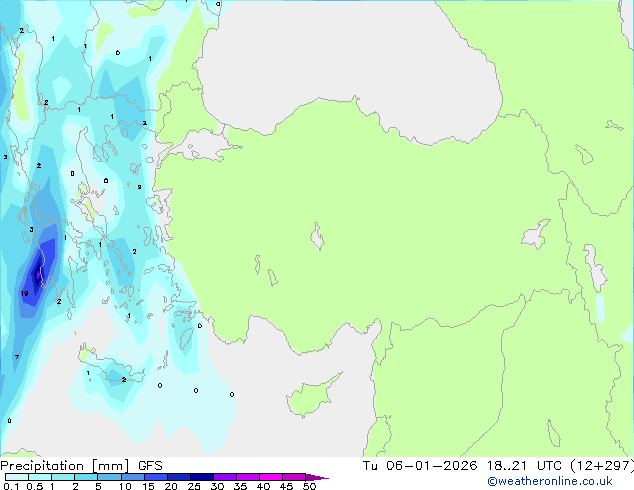Click the '7' precipitation value on the map
634x490 pixels.
(17, 357)
